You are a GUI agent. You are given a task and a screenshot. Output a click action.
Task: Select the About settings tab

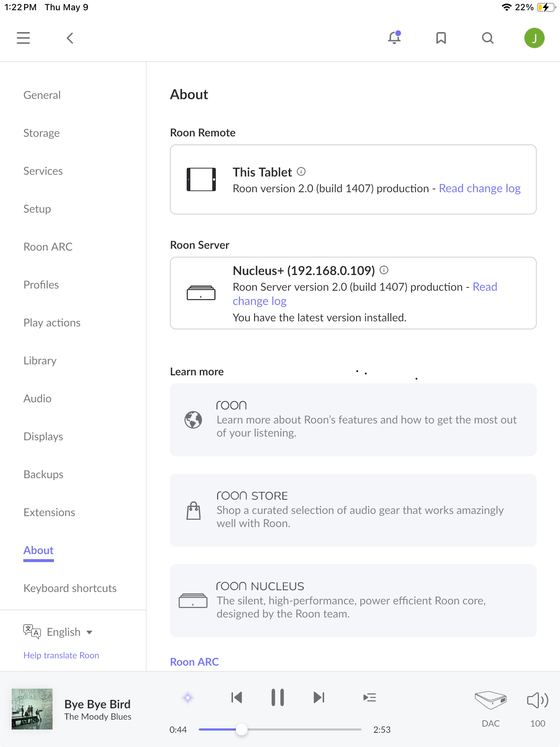tap(39, 550)
